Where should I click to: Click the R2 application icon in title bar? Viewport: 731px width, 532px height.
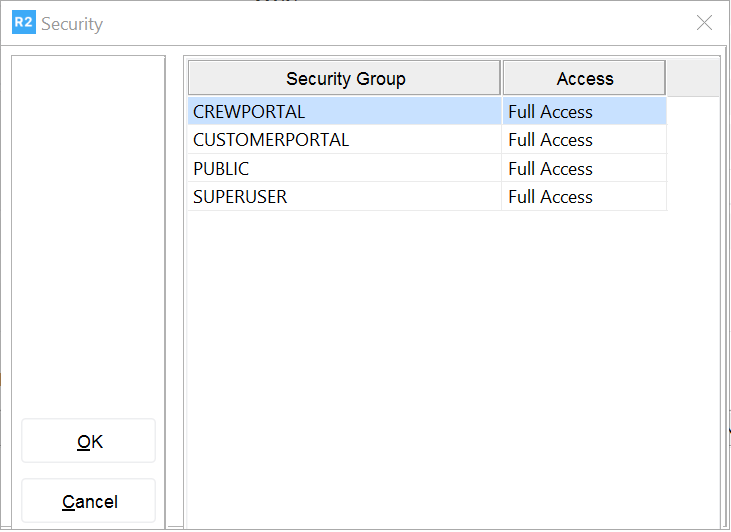click(x=24, y=23)
